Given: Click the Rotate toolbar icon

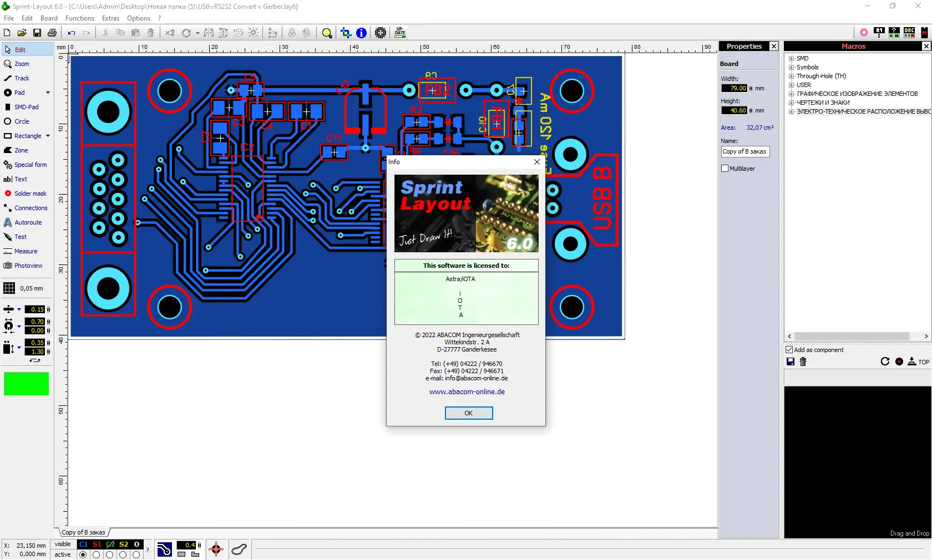Looking at the screenshot, I should click(186, 33).
